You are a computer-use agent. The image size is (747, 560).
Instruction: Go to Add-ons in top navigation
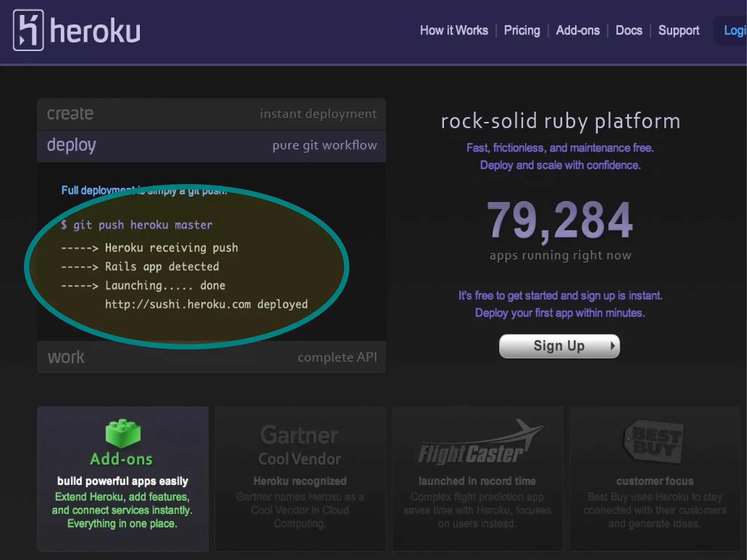[x=577, y=30]
